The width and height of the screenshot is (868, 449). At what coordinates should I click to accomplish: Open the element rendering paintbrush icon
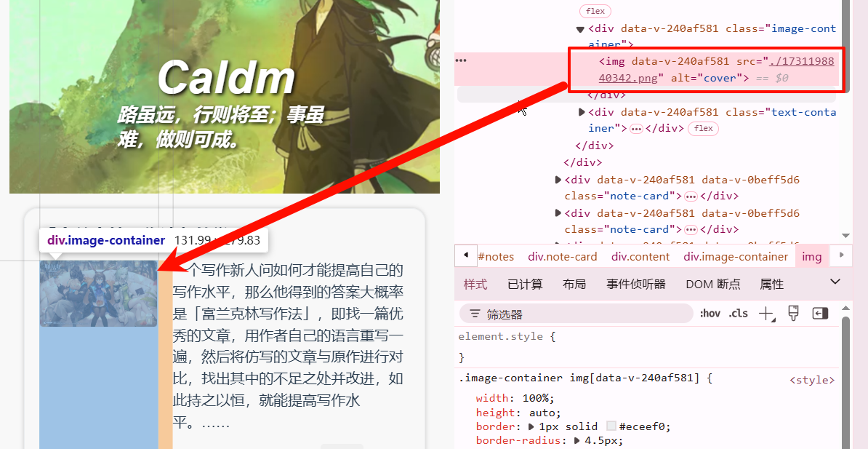point(793,313)
